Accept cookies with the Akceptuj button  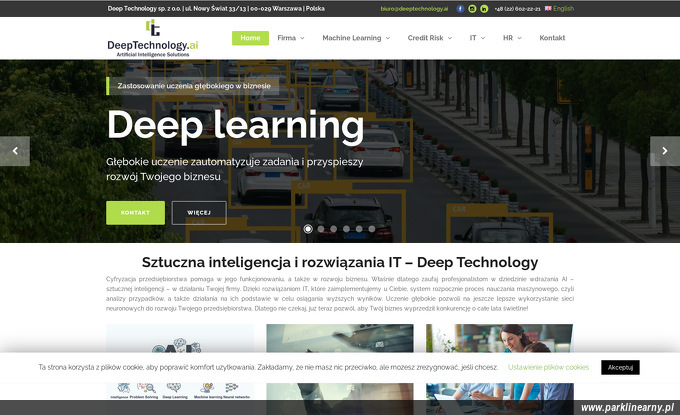pyautogui.click(x=620, y=367)
